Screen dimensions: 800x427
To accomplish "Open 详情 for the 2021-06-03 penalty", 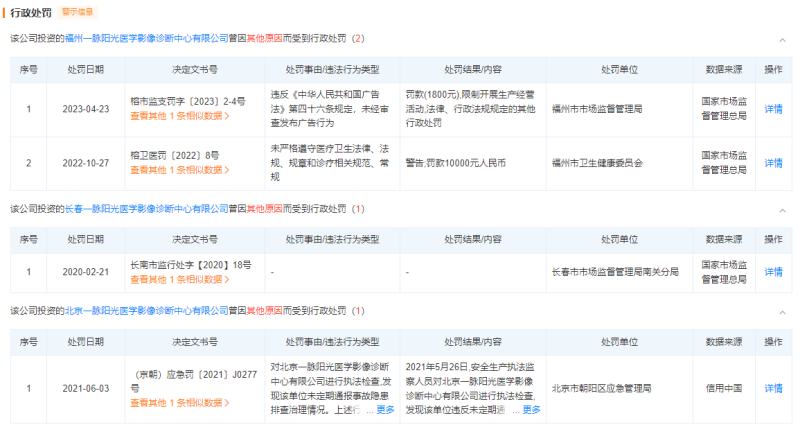I will coord(773,388).
